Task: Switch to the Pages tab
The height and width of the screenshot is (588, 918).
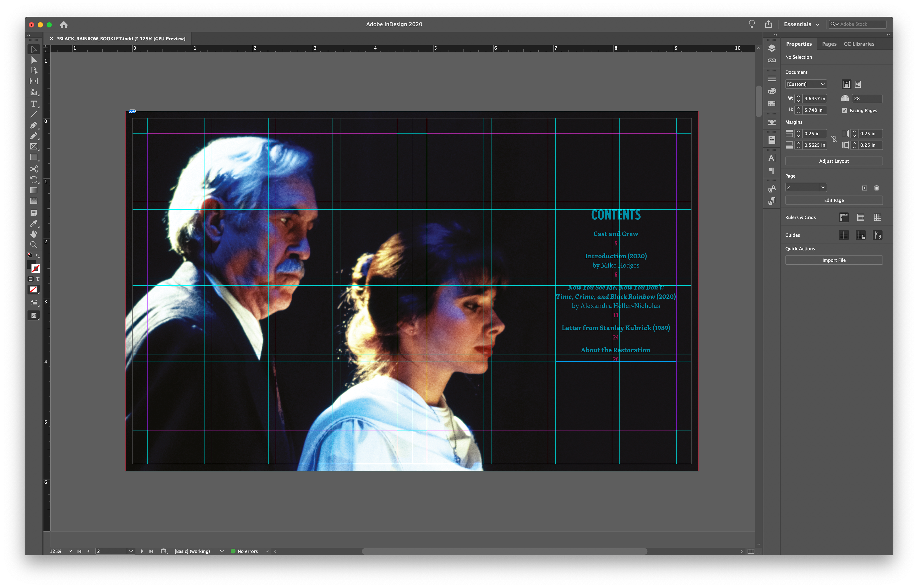Action: pyautogui.click(x=829, y=44)
